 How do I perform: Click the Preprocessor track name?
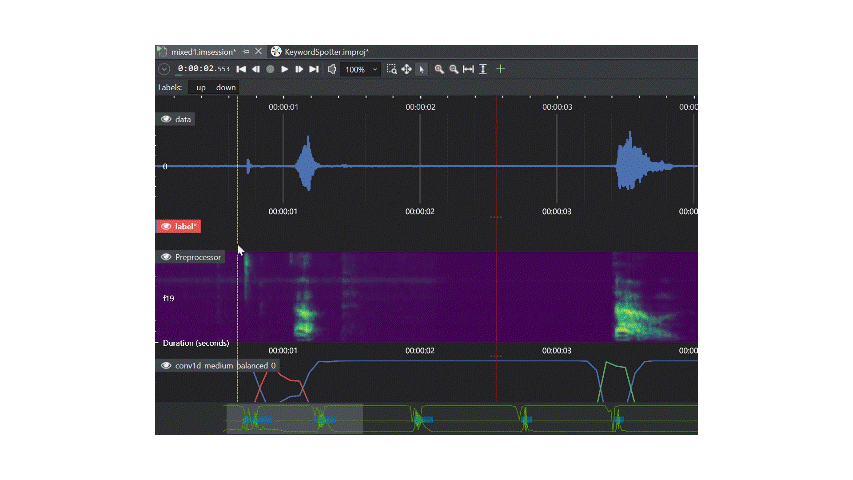[198, 257]
